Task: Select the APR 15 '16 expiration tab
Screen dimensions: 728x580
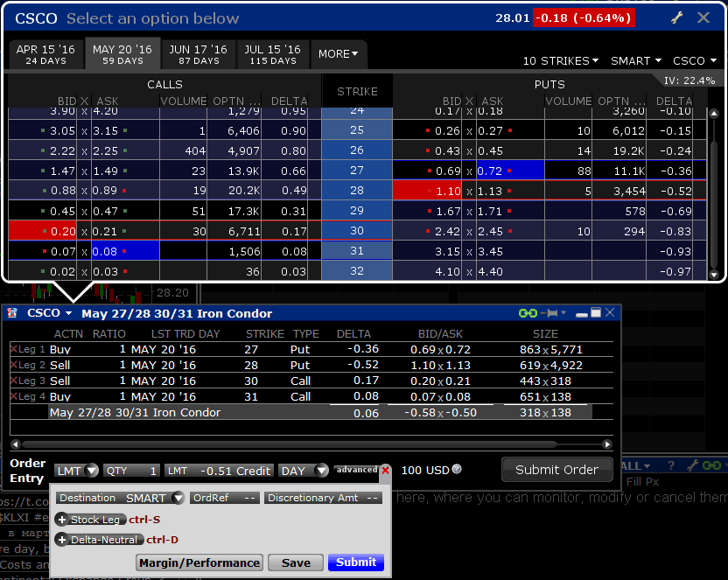Action: click(45, 54)
